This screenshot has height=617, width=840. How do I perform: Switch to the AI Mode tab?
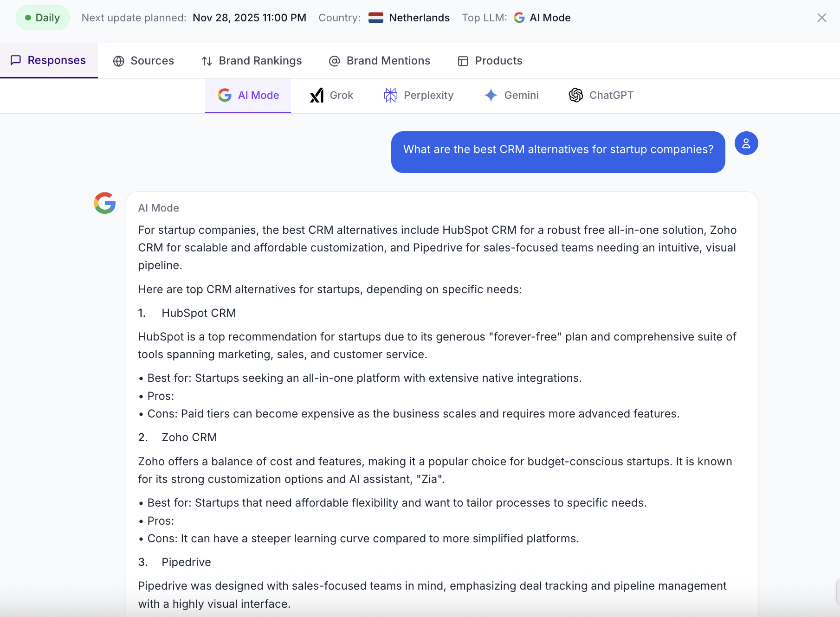point(248,96)
